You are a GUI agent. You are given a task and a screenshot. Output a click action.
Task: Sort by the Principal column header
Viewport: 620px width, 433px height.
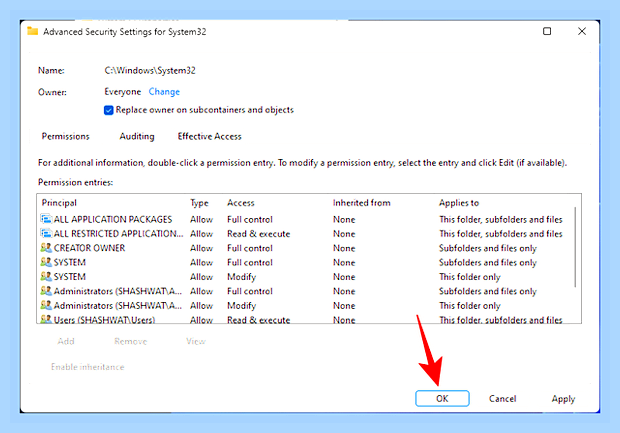pyautogui.click(x=59, y=203)
